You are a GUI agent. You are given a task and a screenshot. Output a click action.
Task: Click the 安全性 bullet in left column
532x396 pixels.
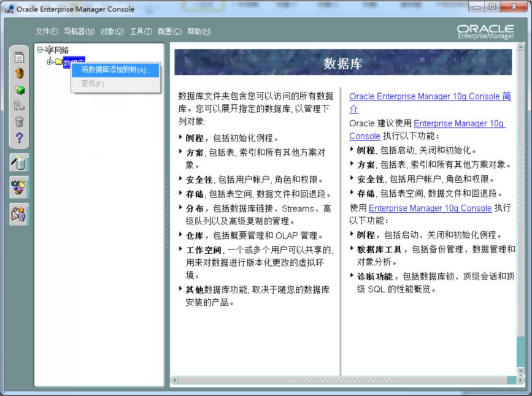click(254, 180)
